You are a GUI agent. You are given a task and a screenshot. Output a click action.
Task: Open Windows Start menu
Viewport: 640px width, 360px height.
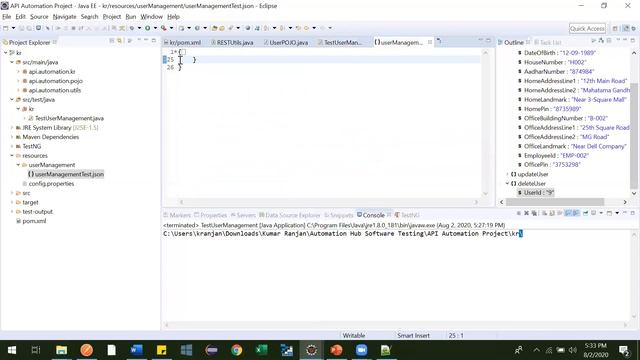pyautogui.click(x=12, y=350)
